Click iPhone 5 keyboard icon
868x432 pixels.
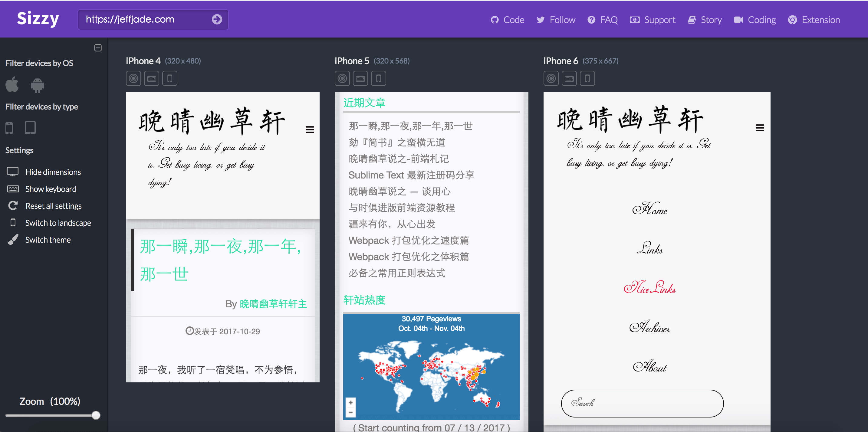(x=360, y=78)
